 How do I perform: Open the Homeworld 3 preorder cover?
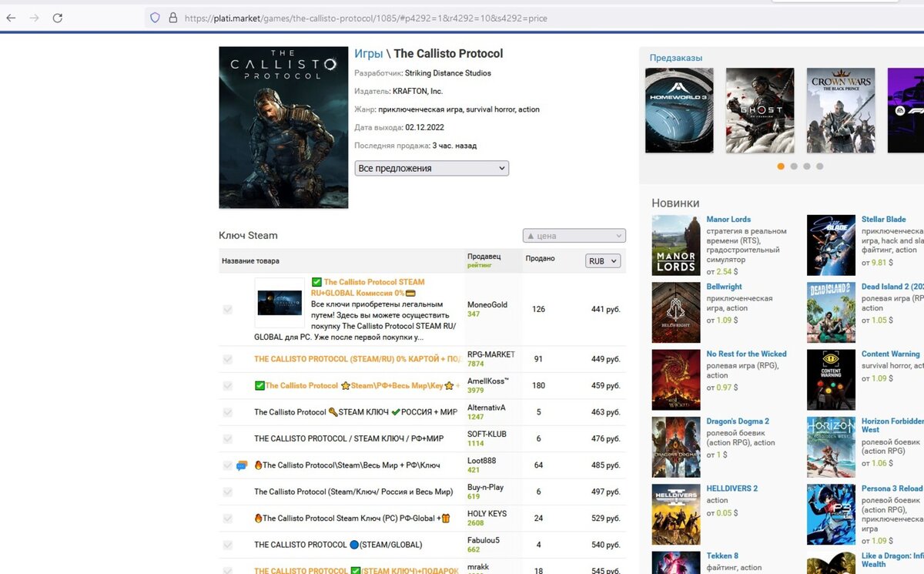coord(679,110)
